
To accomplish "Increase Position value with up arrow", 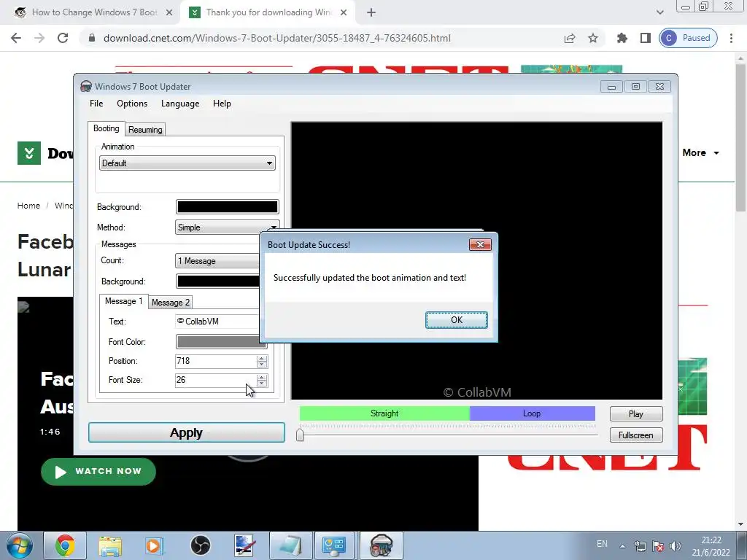I will tap(262, 358).
